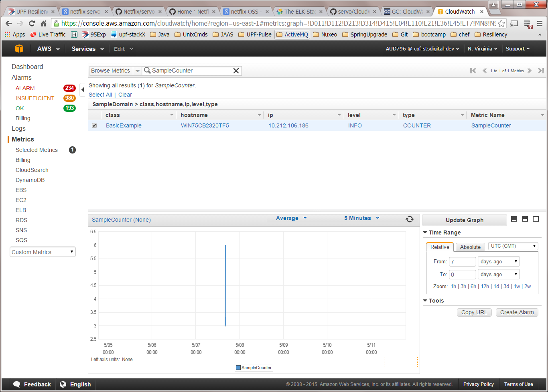Click in the To value field
The image size is (548, 392).
point(462,275)
